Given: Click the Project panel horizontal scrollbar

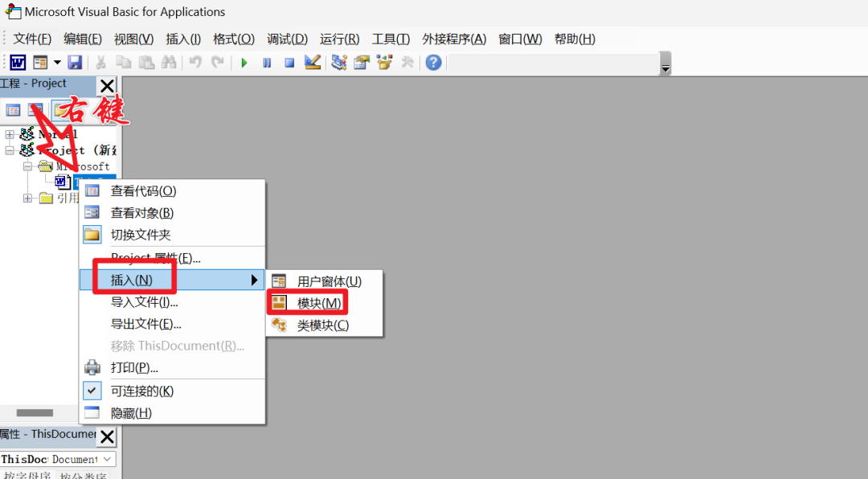Looking at the screenshot, I should [35, 412].
